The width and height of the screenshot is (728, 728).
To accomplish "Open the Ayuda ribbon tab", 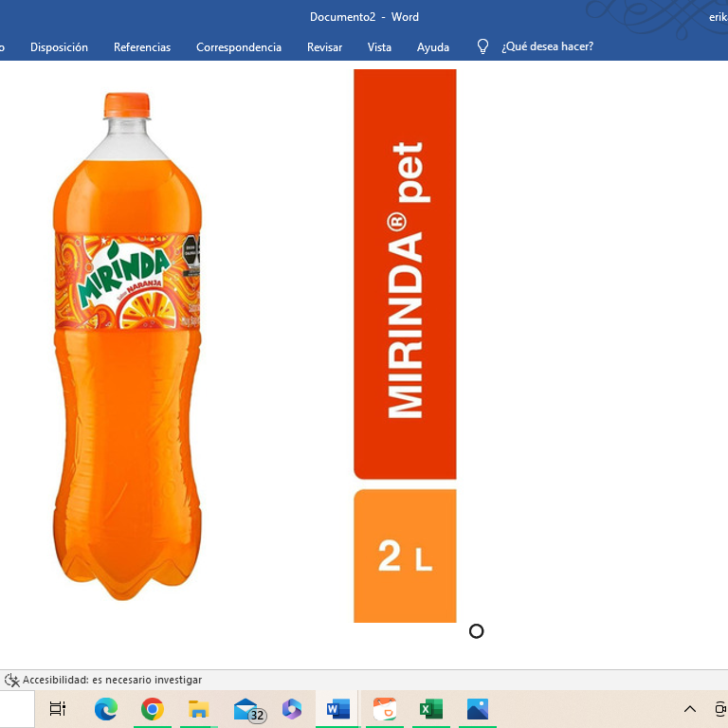I will click(432, 47).
